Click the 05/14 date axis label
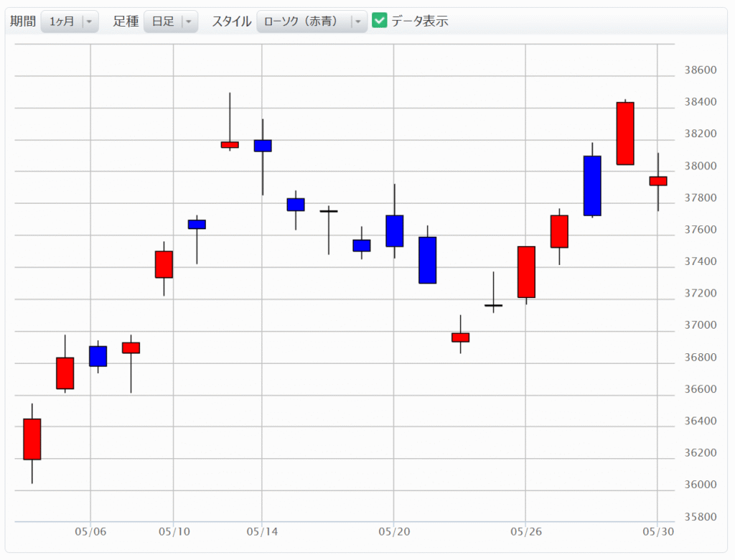 point(262,532)
